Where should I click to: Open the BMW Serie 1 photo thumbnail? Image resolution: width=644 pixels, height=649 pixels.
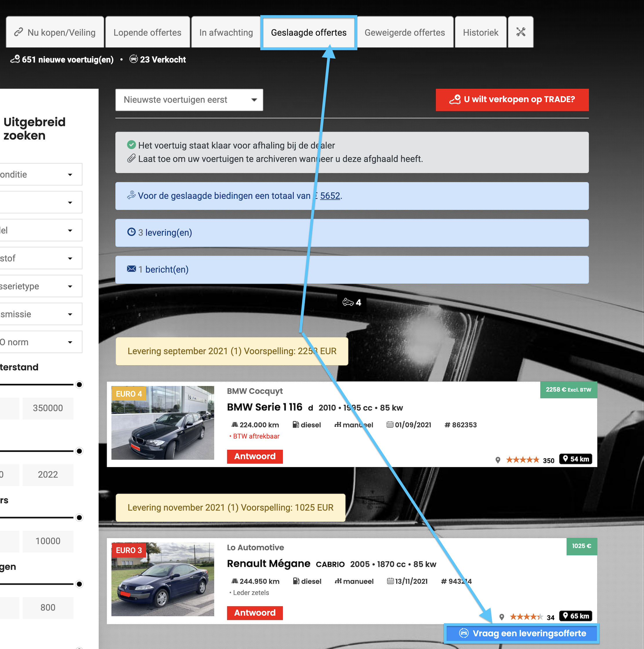[163, 423]
